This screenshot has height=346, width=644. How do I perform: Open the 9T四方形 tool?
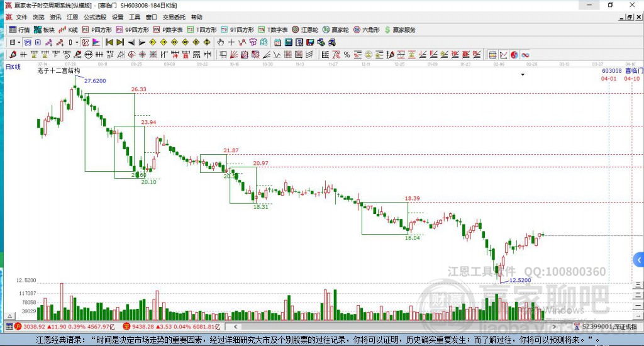(x=237, y=30)
